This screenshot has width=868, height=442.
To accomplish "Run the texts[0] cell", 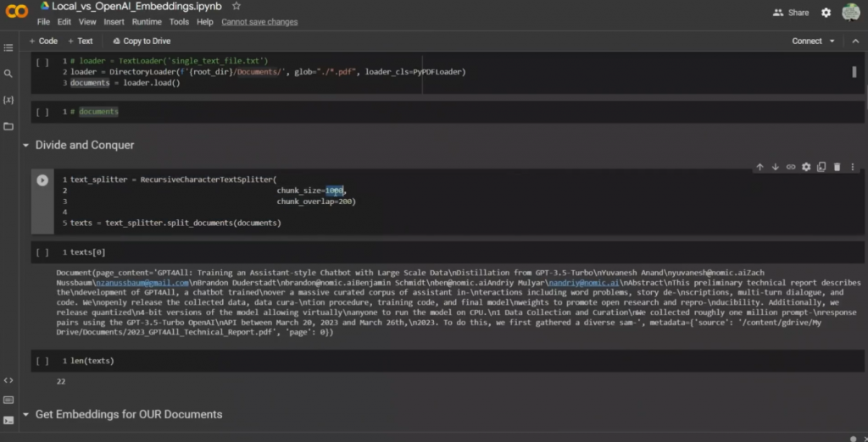I will tap(42, 252).
